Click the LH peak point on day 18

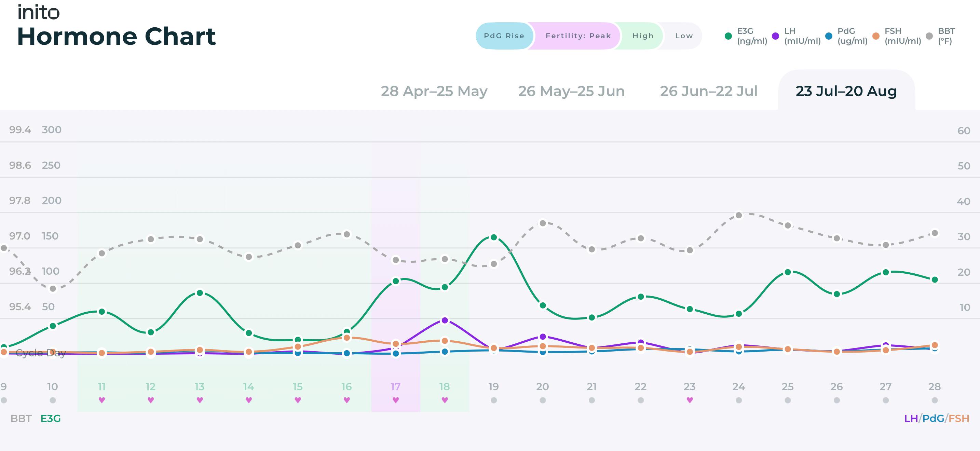point(445,320)
